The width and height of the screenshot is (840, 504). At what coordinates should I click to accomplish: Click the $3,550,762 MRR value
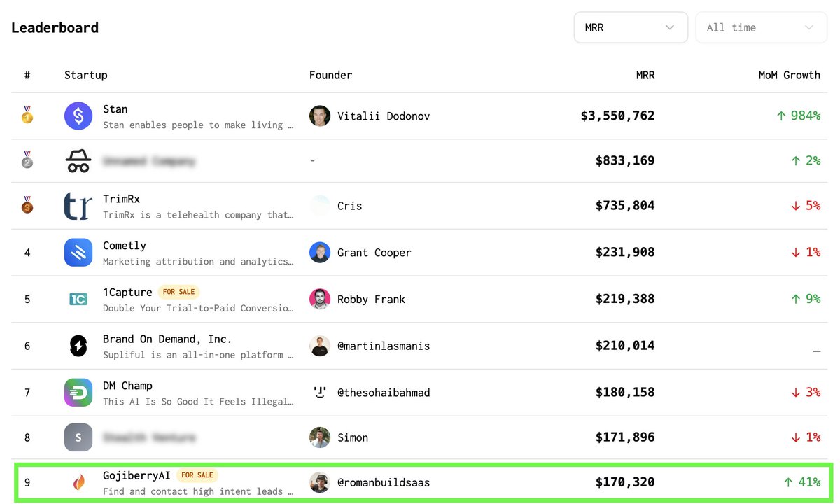(x=617, y=115)
